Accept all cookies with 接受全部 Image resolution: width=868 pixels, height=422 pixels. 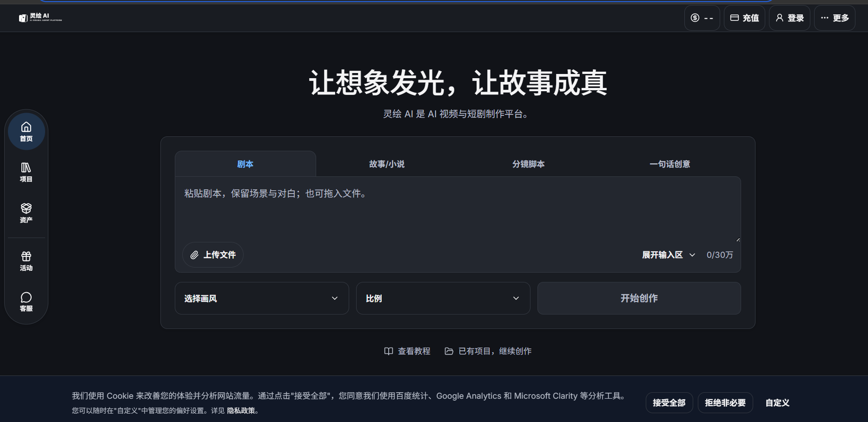click(x=669, y=403)
